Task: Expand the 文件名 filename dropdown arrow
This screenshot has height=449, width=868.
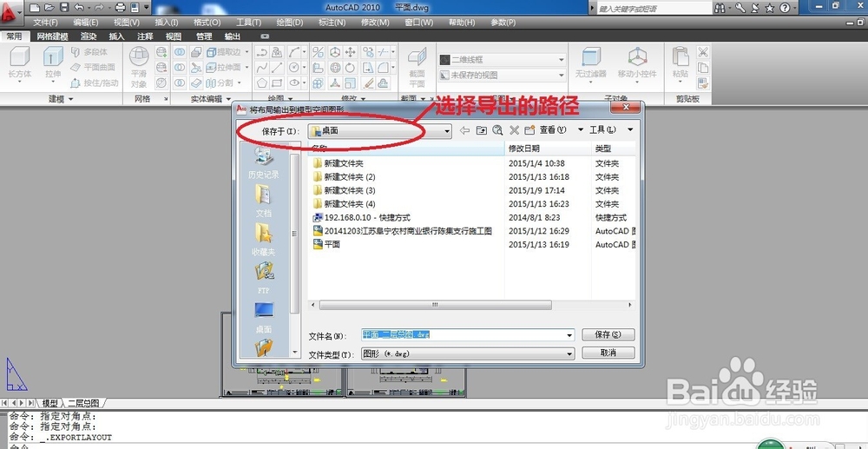Action: coord(569,335)
